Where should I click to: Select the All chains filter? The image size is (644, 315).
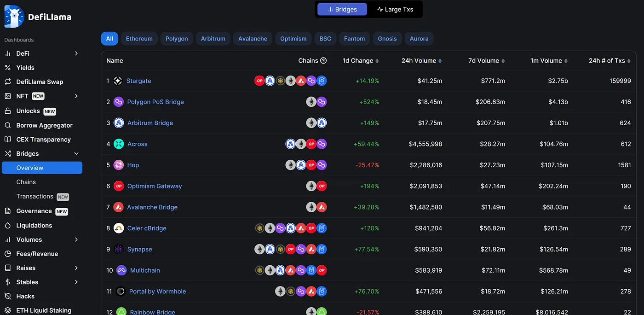tap(109, 39)
